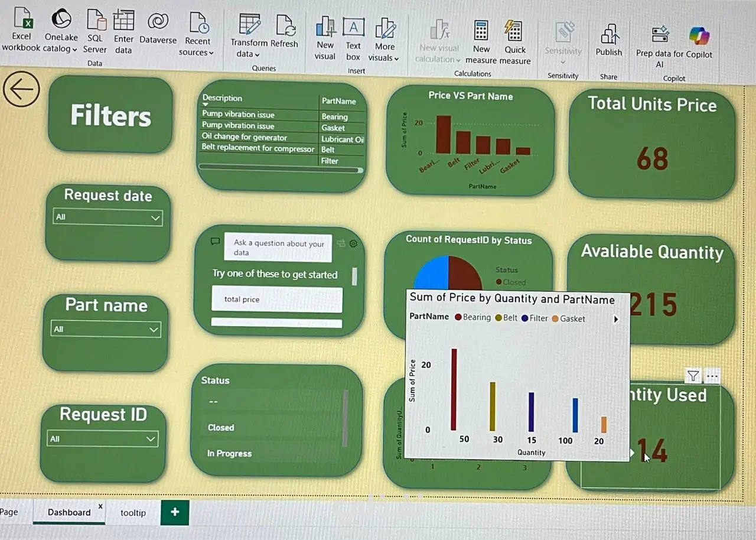Click the Belt legend swatch in the tooltip
This screenshot has width=756, height=540.
pyautogui.click(x=498, y=318)
